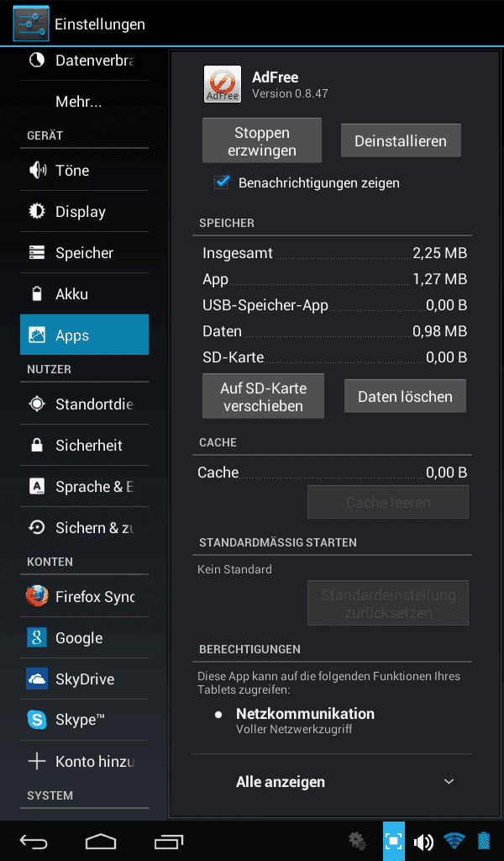Tap the AdFree app icon

click(x=222, y=84)
